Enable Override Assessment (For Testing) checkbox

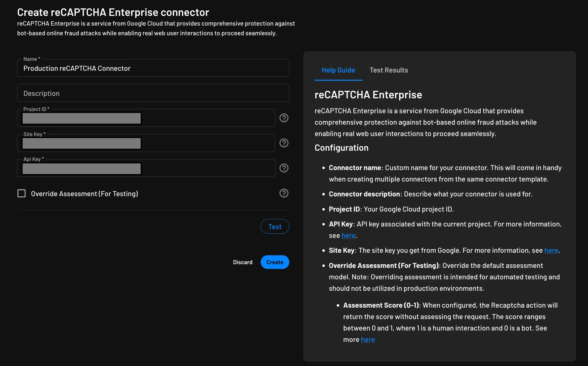tap(22, 193)
